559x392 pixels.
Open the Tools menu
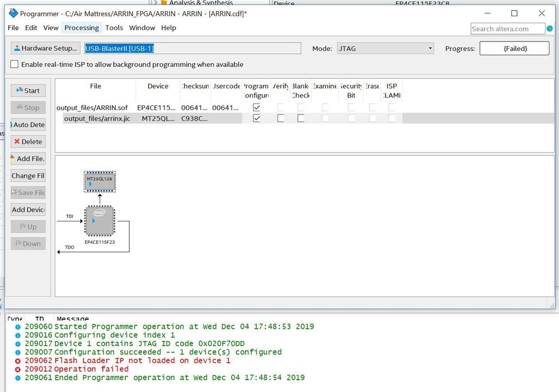click(x=114, y=27)
